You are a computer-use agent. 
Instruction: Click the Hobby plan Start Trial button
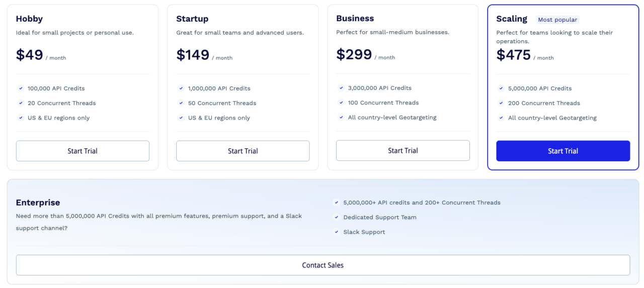click(83, 151)
